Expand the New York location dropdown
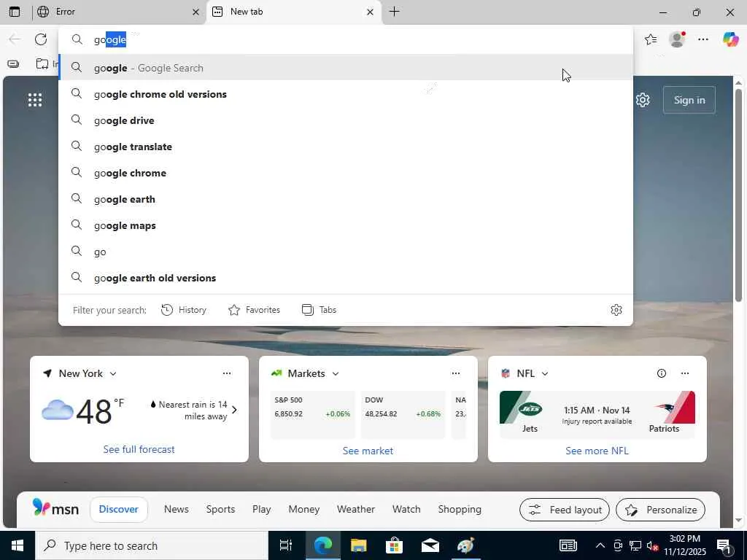The height and width of the screenshot is (560, 747). pos(113,374)
